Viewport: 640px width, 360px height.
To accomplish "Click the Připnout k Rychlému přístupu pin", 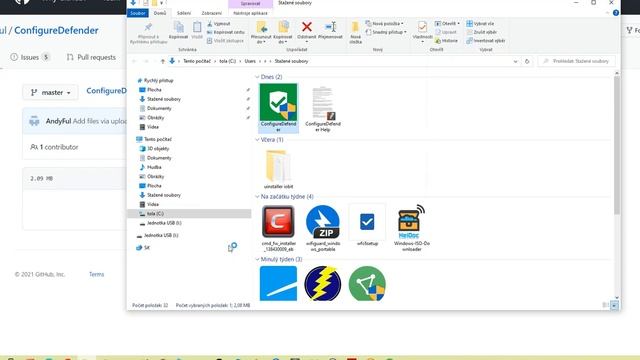I will [x=148, y=32].
